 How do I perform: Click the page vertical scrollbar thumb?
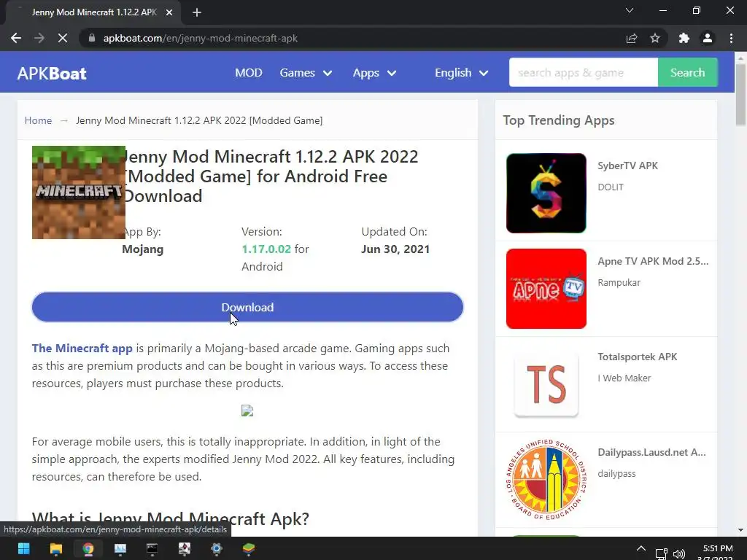740,94
